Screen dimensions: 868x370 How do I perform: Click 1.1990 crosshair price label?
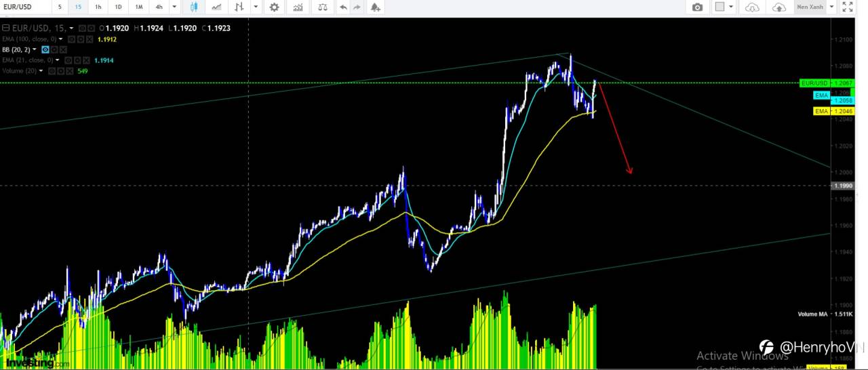[843, 186]
